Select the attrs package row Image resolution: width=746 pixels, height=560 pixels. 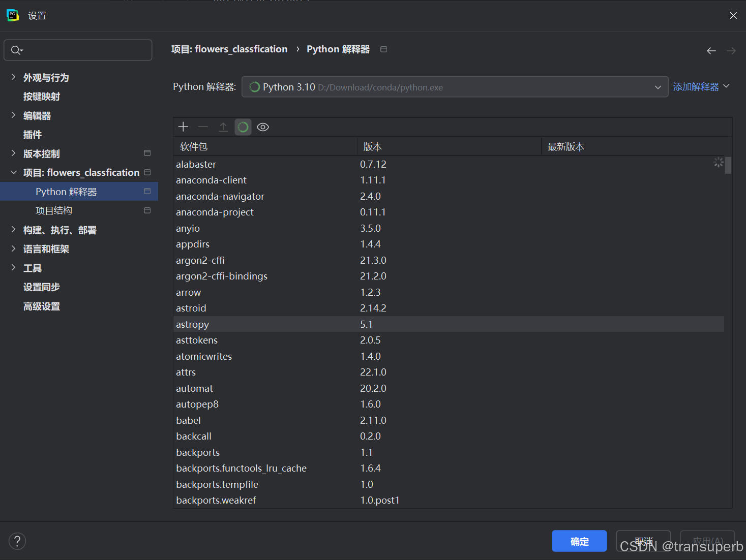coord(449,372)
